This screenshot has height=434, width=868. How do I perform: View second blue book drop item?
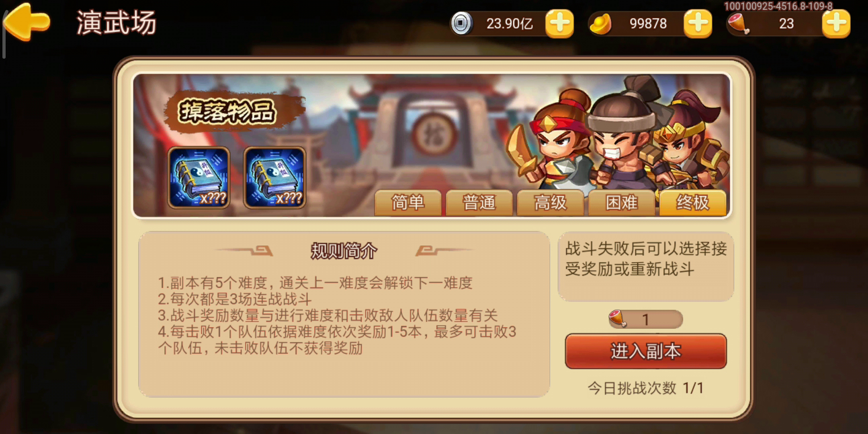(x=274, y=177)
